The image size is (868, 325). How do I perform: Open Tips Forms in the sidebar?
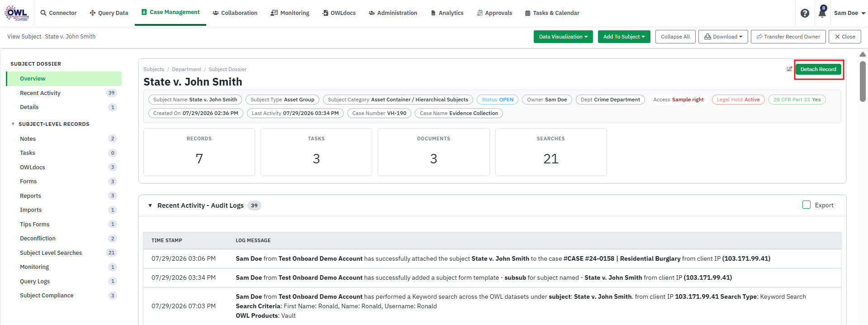(x=64, y=224)
